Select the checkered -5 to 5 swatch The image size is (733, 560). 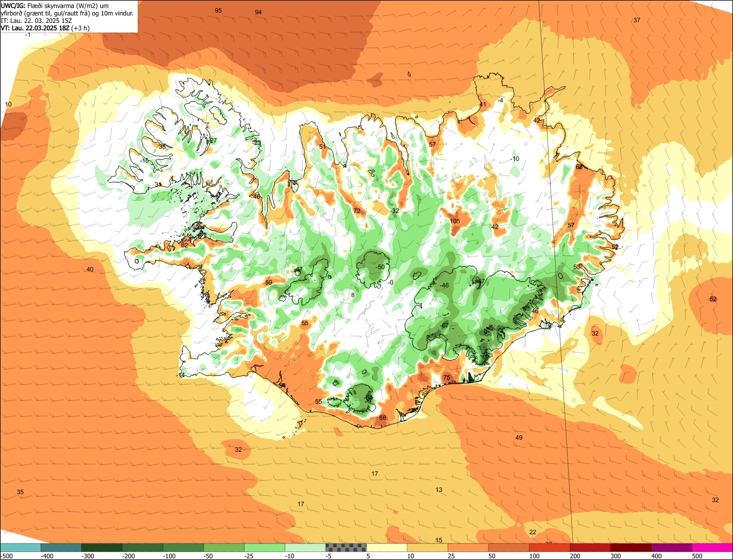click(346, 547)
